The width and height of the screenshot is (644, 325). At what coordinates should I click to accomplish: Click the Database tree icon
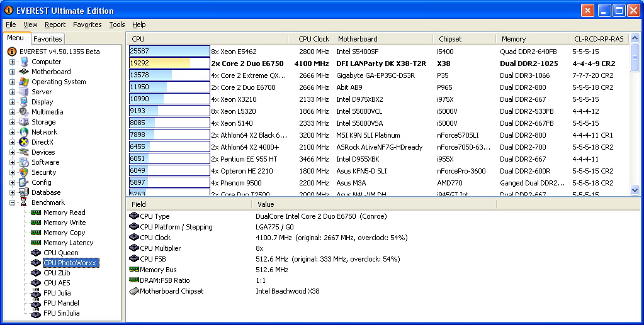coord(24,192)
